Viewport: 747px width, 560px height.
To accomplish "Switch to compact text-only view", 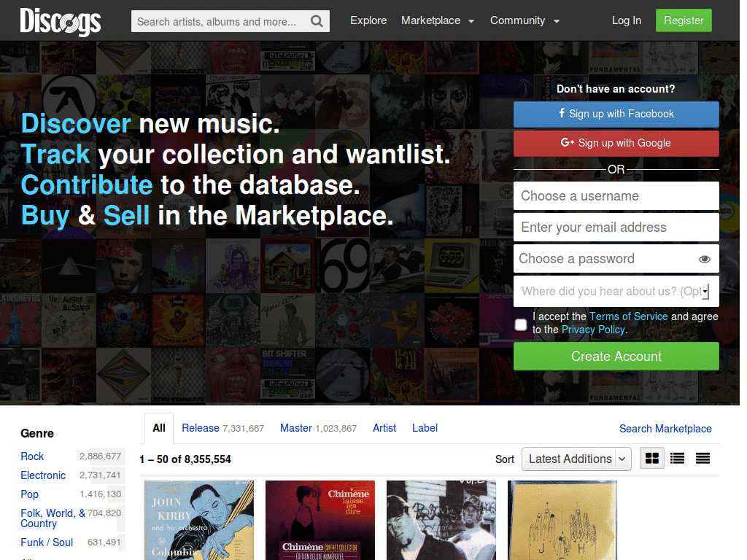I will pos(703,459).
